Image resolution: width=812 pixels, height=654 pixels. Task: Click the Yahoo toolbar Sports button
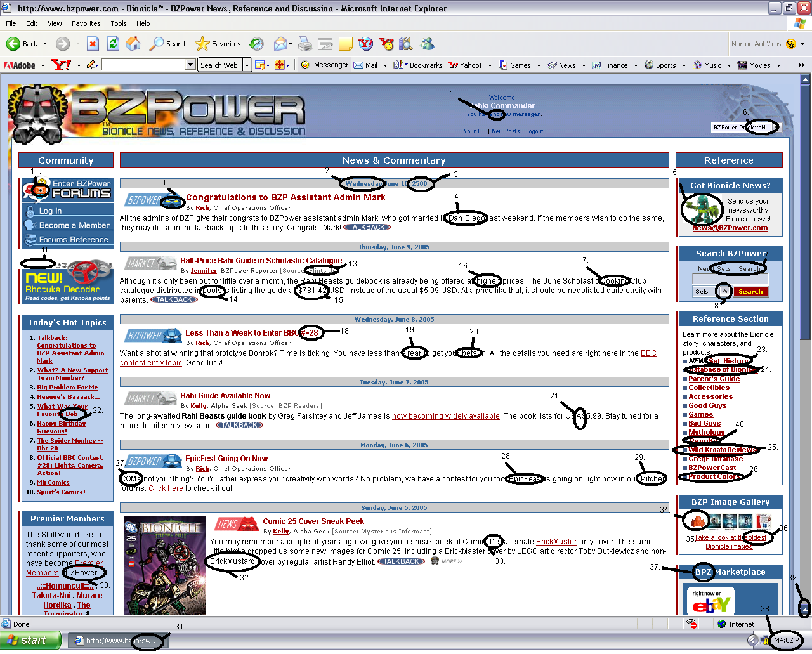660,65
